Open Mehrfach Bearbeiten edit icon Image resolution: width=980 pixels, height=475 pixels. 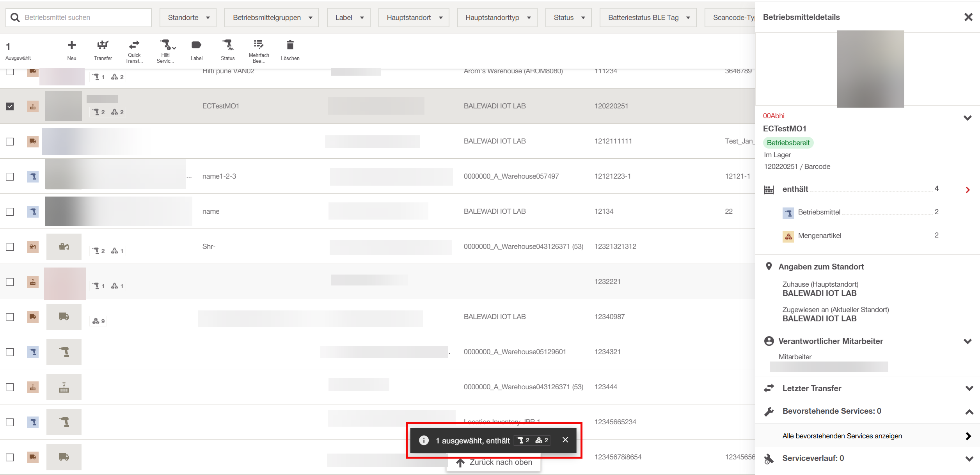point(259,44)
